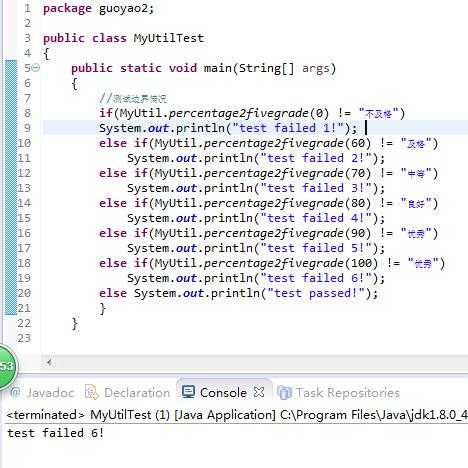
Task: Click the Javadoc tab icon
Action: coord(15,392)
